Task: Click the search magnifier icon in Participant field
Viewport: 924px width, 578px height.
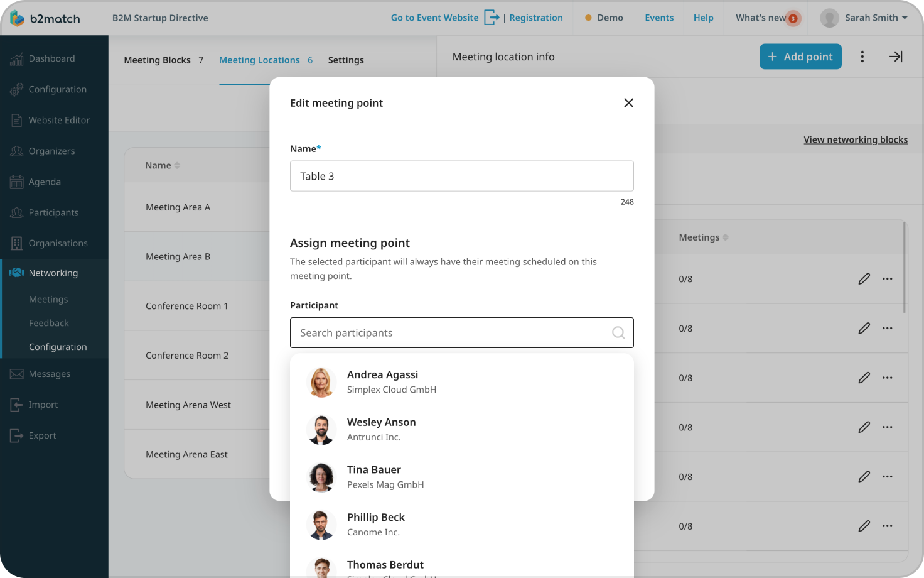Action: [618, 333]
